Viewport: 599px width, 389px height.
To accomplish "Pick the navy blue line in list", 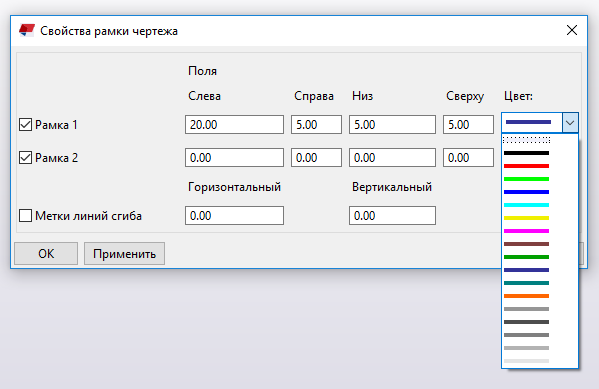I will point(526,270).
